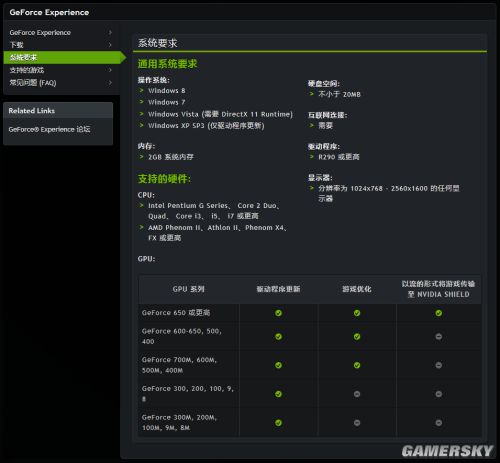The height and width of the screenshot is (463, 500).
Task: Click the 需要 entry under 互联网连接
Action: (x=325, y=126)
